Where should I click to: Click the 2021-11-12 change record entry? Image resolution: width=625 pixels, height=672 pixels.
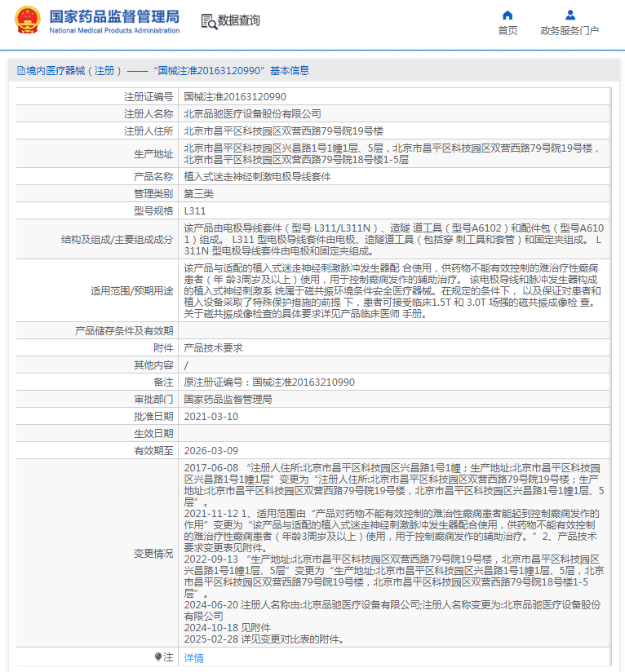coord(393,531)
